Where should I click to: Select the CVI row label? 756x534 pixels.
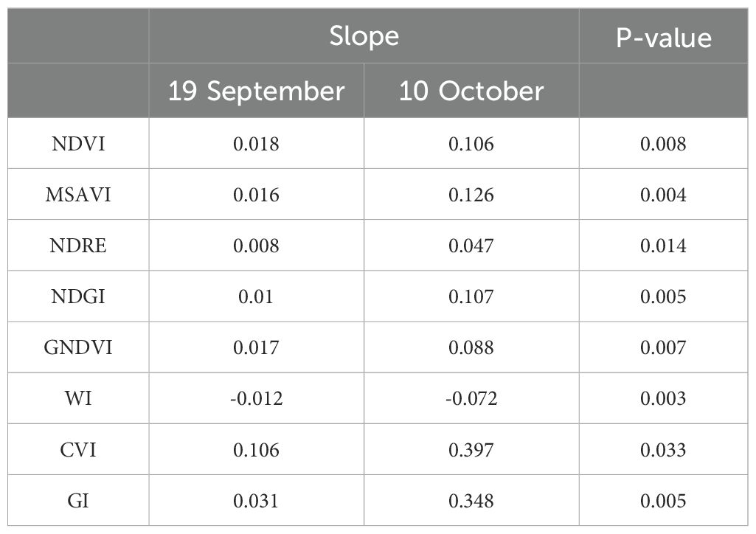[78, 450]
